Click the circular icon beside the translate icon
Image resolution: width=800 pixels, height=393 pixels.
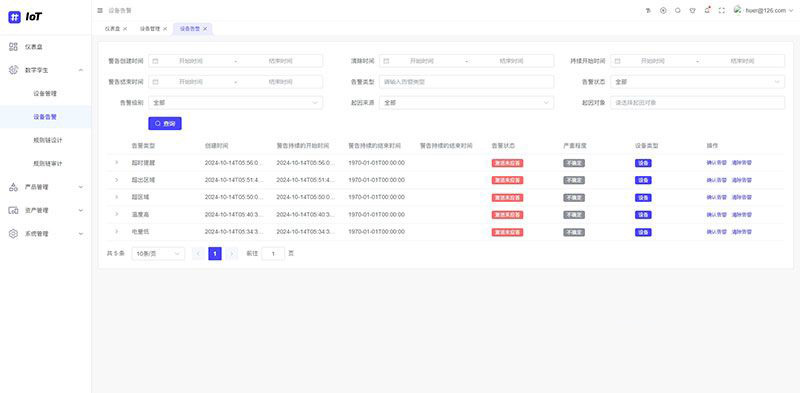pos(663,10)
